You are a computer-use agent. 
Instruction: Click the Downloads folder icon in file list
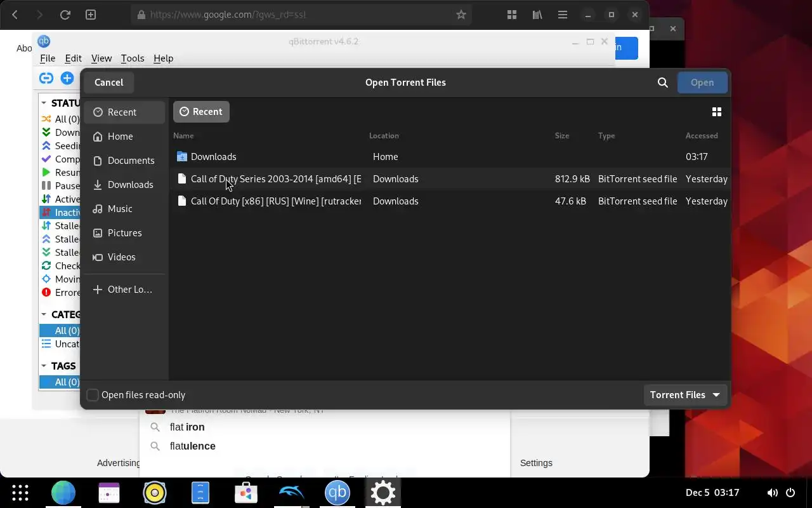coord(182,157)
